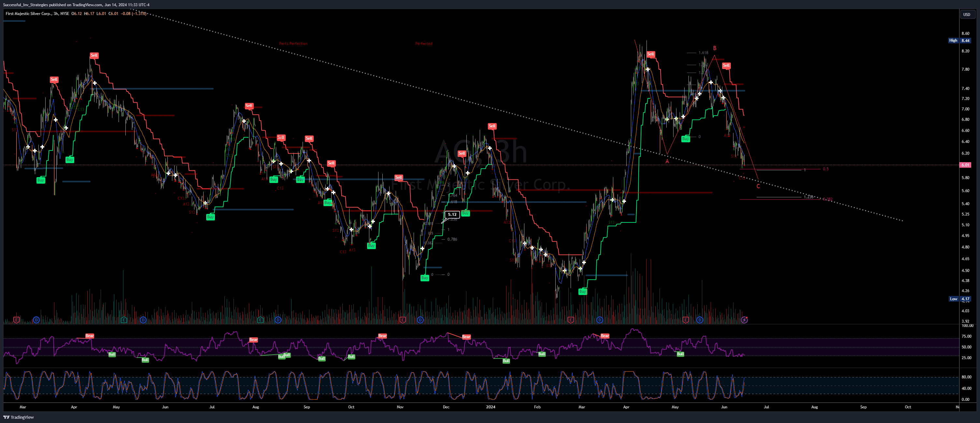980x423 pixels.
Task: Click the dividend D marker between Mar and Apr 2024
Action: coord(600,320)
